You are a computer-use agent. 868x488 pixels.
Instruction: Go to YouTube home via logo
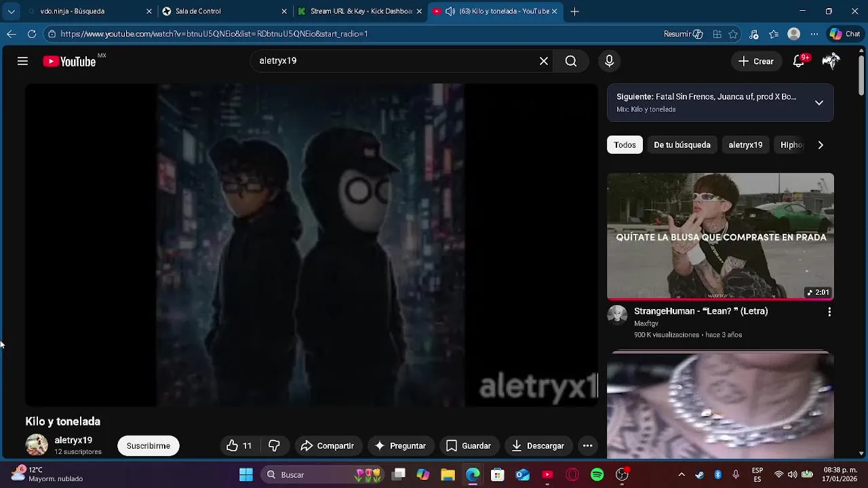[x=69, y=61]
